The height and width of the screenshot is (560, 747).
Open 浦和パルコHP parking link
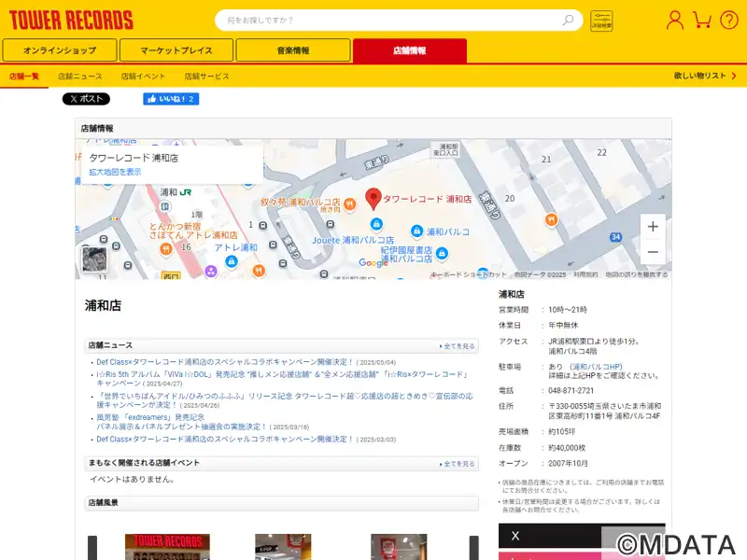[596, 367]
